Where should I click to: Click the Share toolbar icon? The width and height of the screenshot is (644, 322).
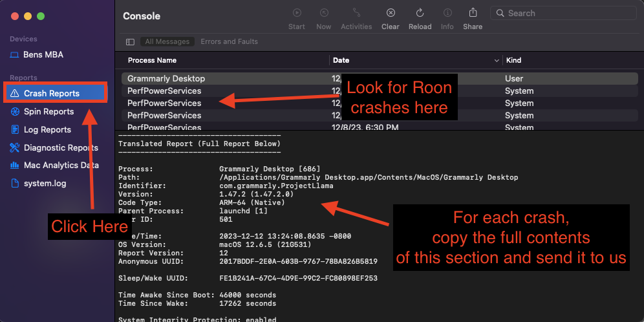[473, 13]
